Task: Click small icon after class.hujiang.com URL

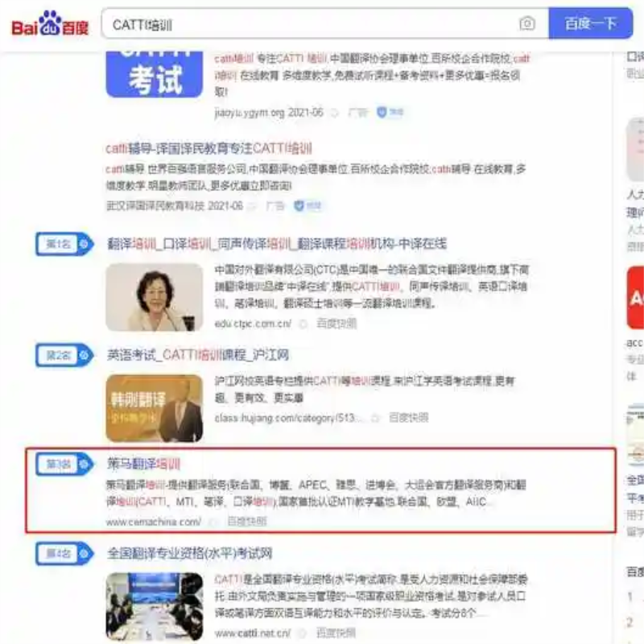Action: [x=375, y=418]
